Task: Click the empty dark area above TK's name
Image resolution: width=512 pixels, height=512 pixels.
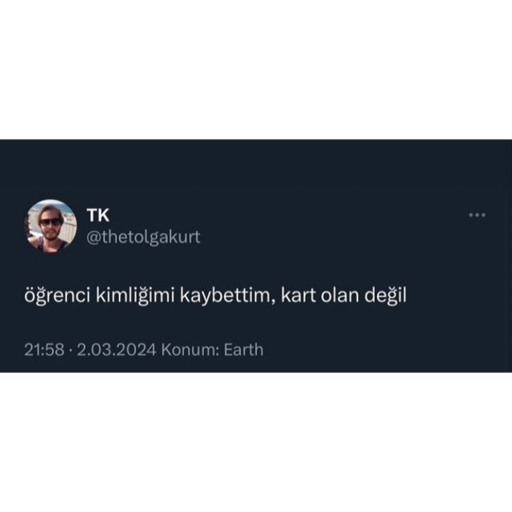Action: [256, 170]
